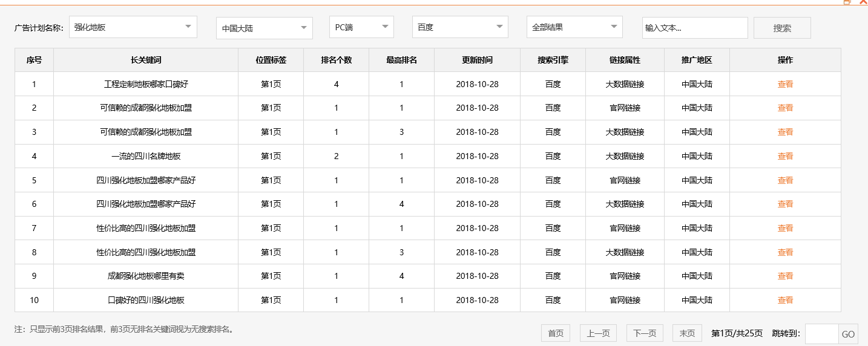Image resolution: width=868 pixels, height=346 pixels.
Task: Click the 链接属性 column header
Action: pos(625,60)
